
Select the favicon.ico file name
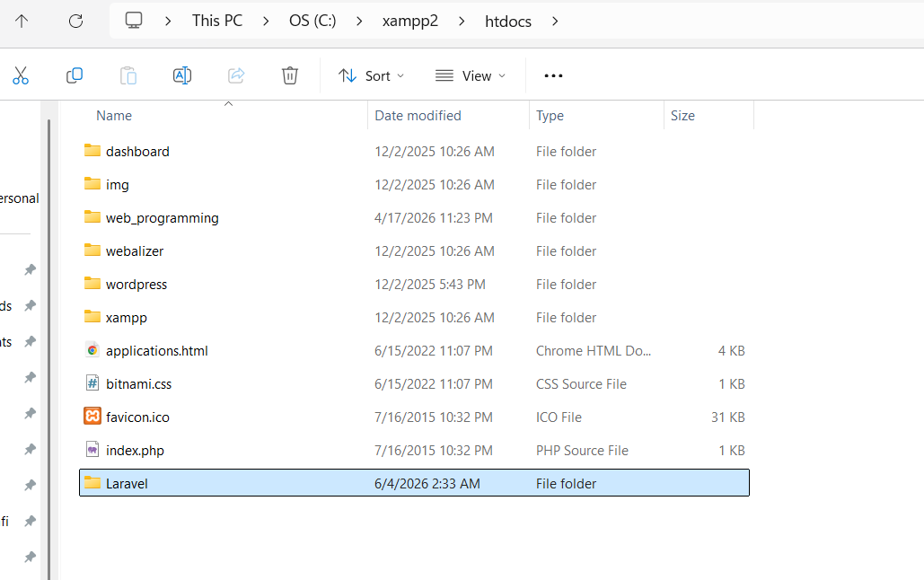pyautogui.click(x=137, y=417)
